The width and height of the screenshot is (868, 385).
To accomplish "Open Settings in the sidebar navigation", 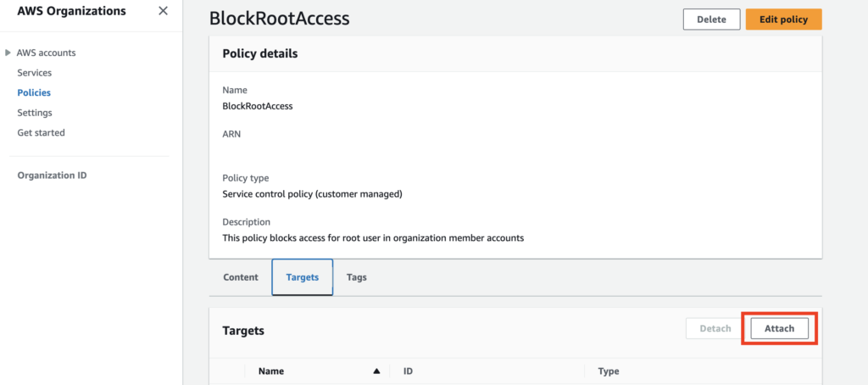I will [35, 113].
